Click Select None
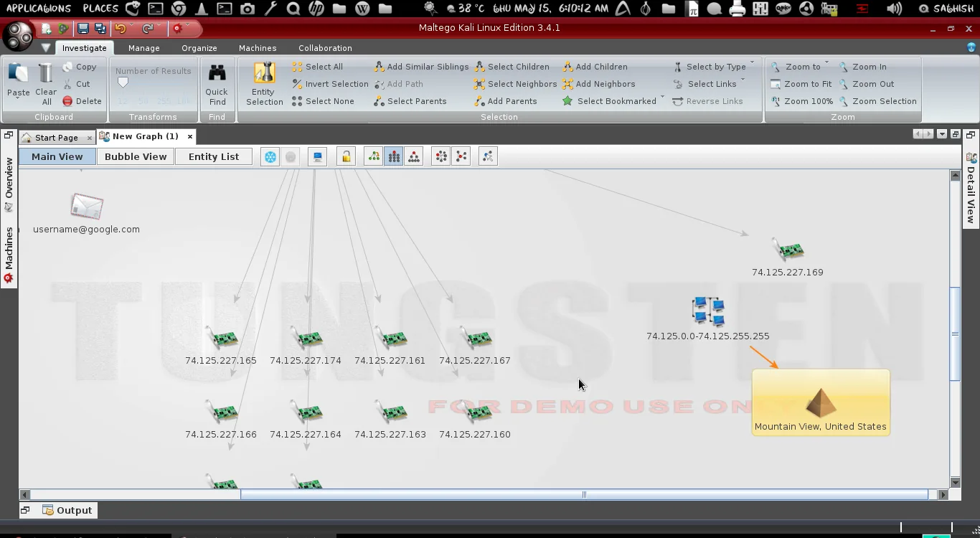This screenshot has height=538, width=980. pyautogui.click(x=323, y=101)
